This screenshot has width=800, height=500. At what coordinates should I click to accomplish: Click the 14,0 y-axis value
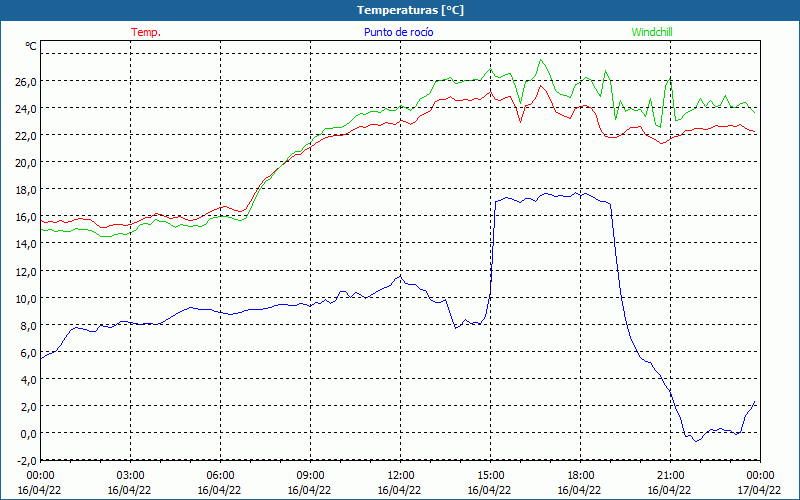(x=27, y=244)
